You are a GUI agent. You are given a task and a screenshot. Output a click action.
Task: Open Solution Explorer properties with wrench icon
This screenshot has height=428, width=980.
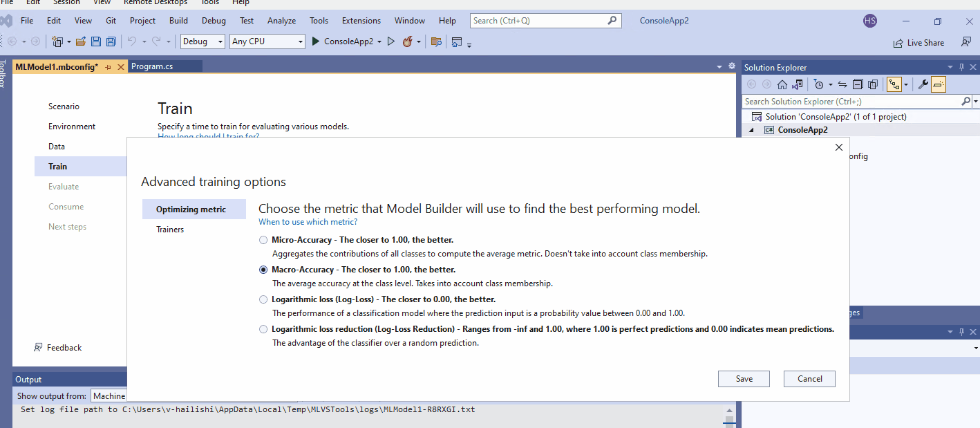(924, 84)
